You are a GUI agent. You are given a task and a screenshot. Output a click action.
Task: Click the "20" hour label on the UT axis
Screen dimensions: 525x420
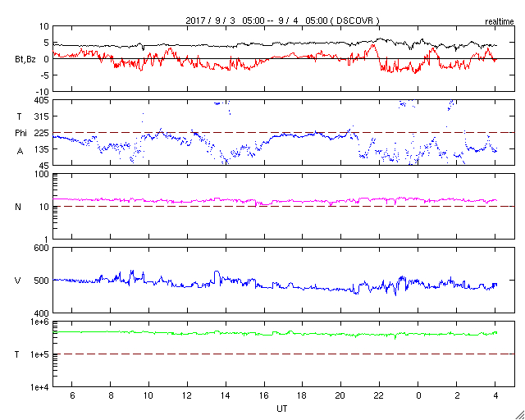click(341, 396)
